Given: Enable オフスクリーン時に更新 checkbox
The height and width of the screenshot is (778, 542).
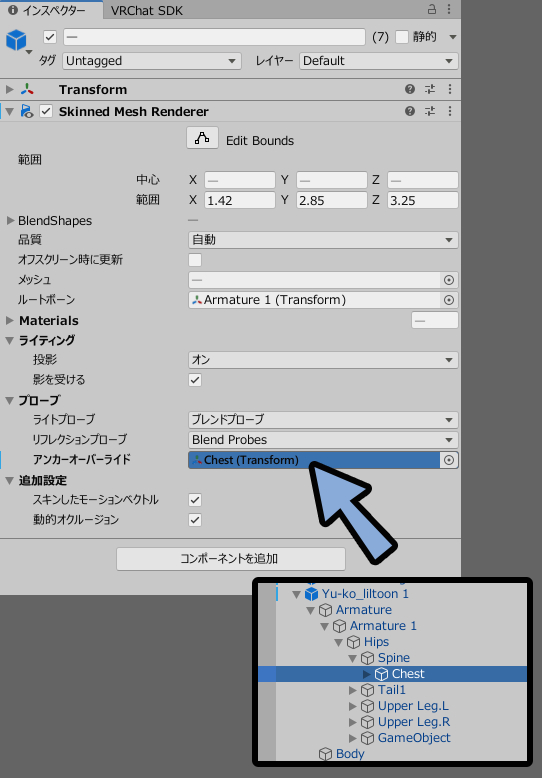Looking at the screenshot, I should pyautogui.click(x=195, y=260).
